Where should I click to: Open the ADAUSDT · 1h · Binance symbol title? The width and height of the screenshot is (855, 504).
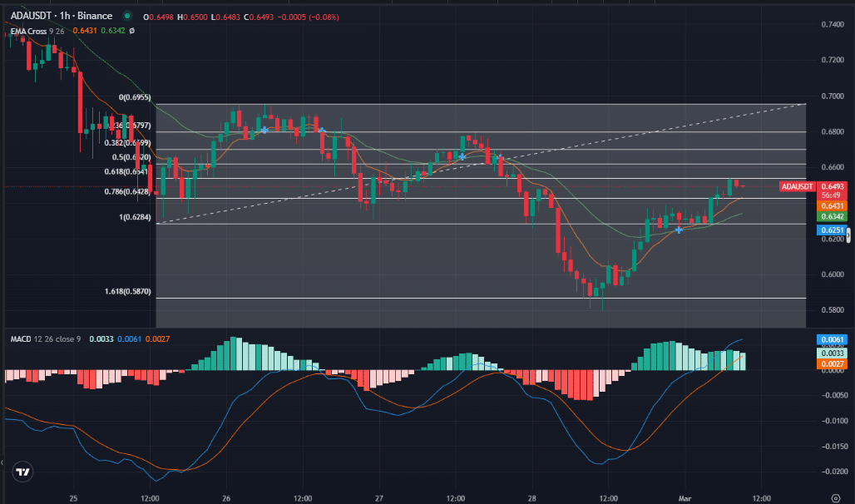click(61, 16)
